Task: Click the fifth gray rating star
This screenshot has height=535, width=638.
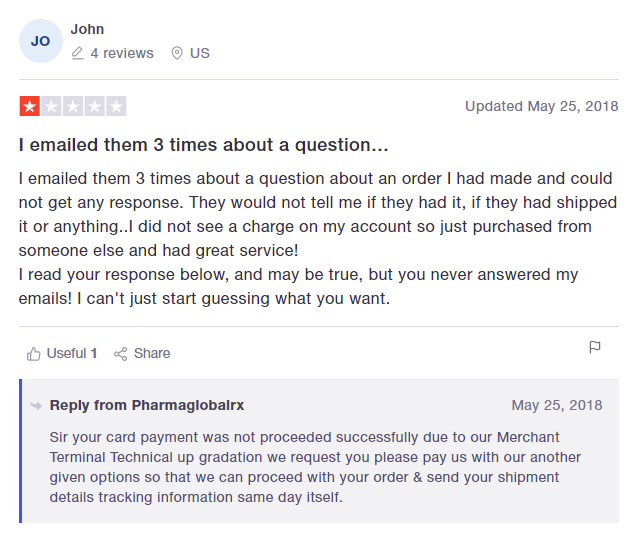Action: tap(116, 106)
